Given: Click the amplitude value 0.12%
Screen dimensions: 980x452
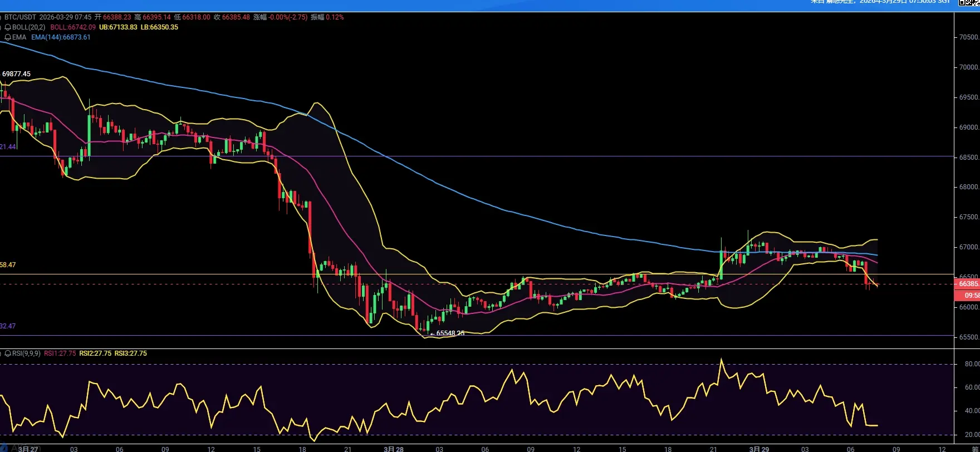Looking at the screenshot, I should point(335,17).
